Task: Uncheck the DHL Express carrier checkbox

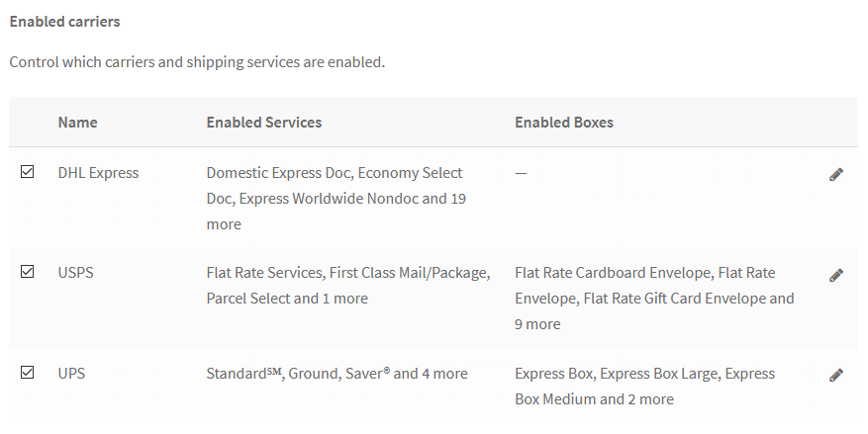Action: click(x=27, y=171)
